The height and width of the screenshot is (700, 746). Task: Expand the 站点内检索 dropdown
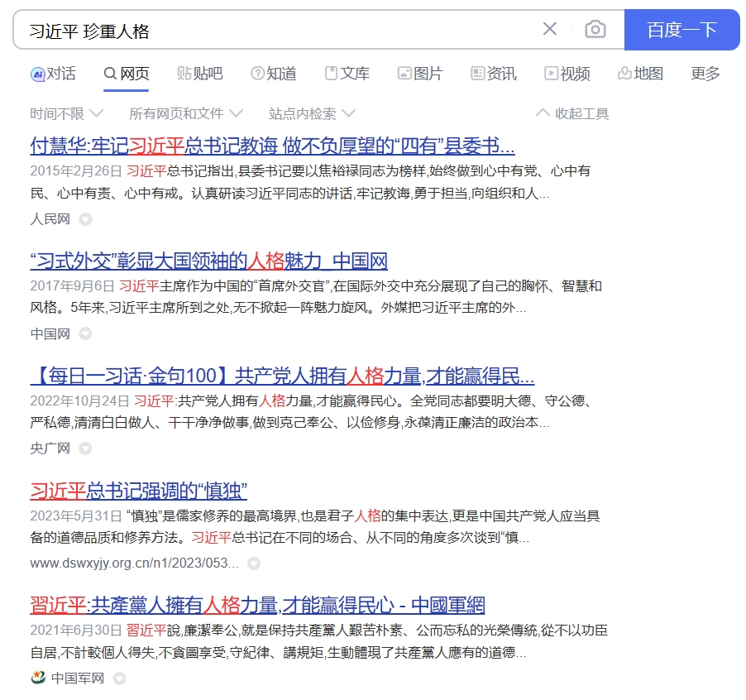(312, 113)
